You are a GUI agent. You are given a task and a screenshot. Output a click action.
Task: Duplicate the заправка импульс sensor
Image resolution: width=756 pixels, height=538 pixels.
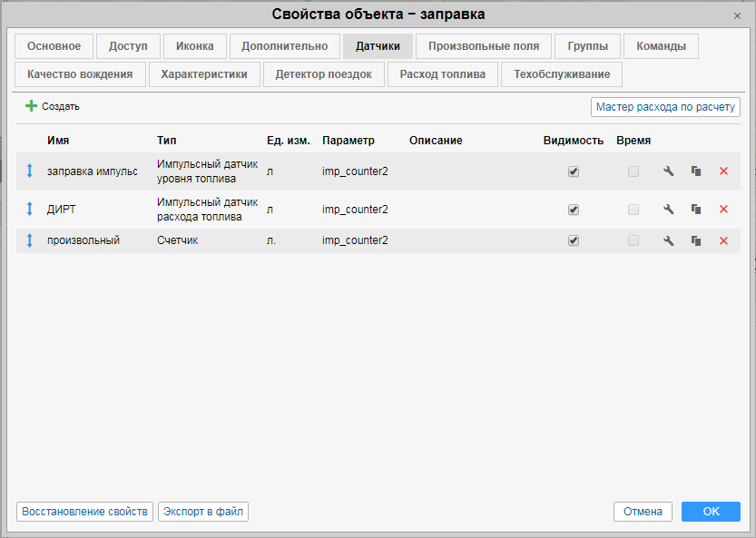[696, 171]
